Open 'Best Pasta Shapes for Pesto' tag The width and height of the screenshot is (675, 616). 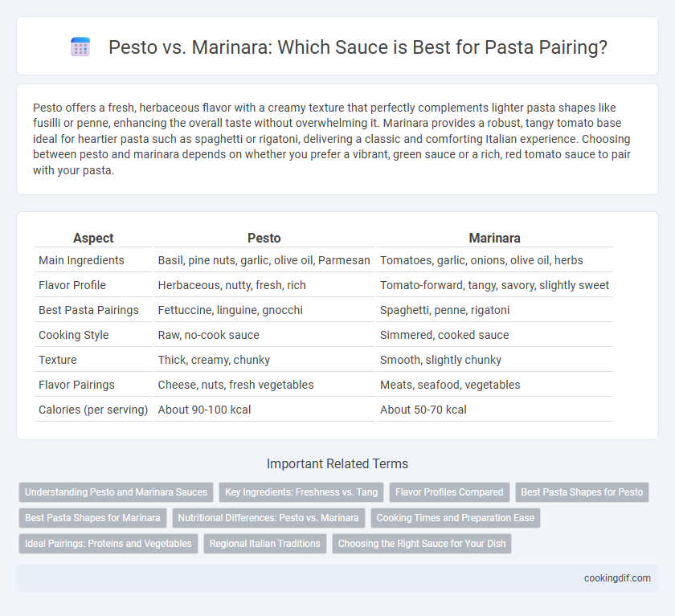point(582,492)
